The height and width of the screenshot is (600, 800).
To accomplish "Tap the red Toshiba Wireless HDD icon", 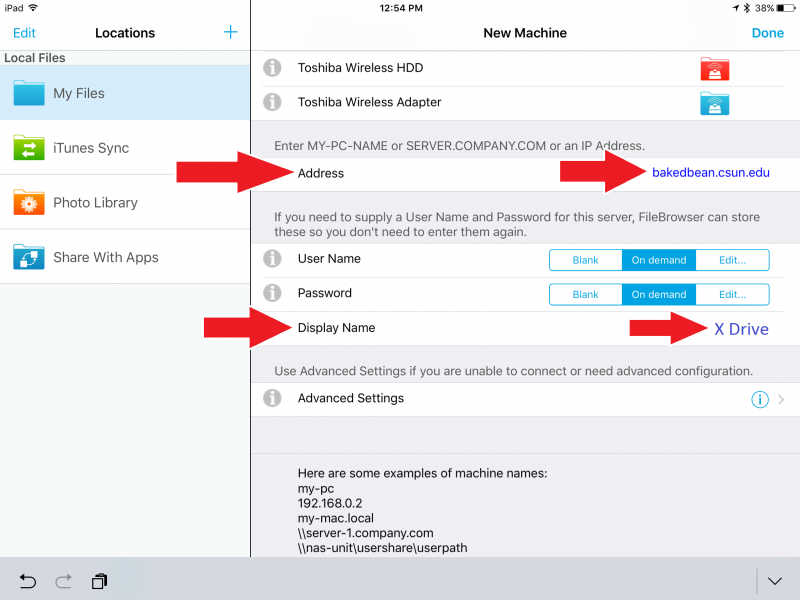I will [x=714, y=69].
